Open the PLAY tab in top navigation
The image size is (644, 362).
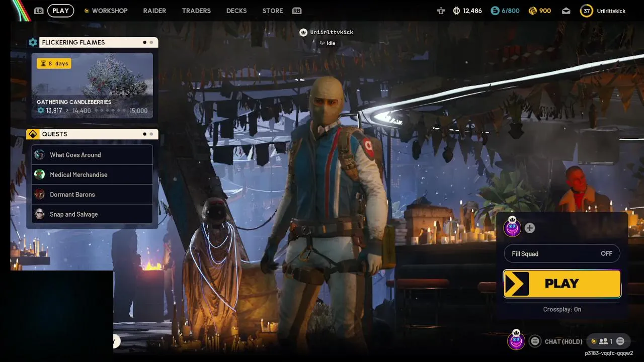coord(60,11)
